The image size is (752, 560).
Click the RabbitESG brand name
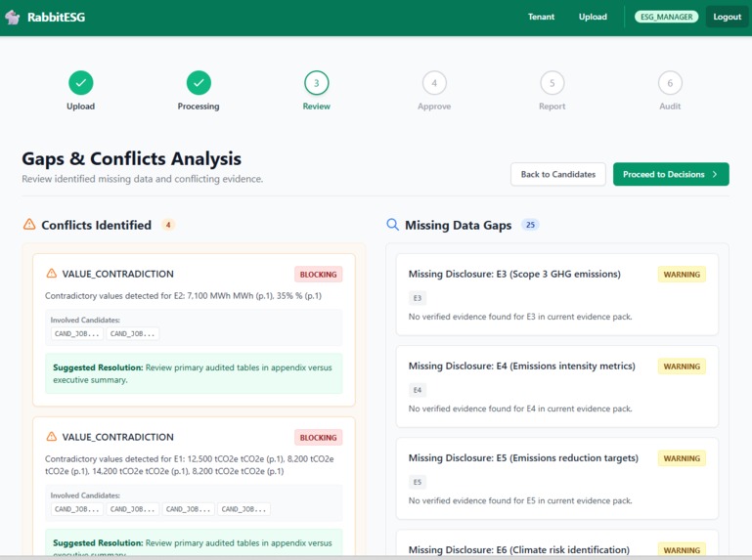tap(56, 18)
